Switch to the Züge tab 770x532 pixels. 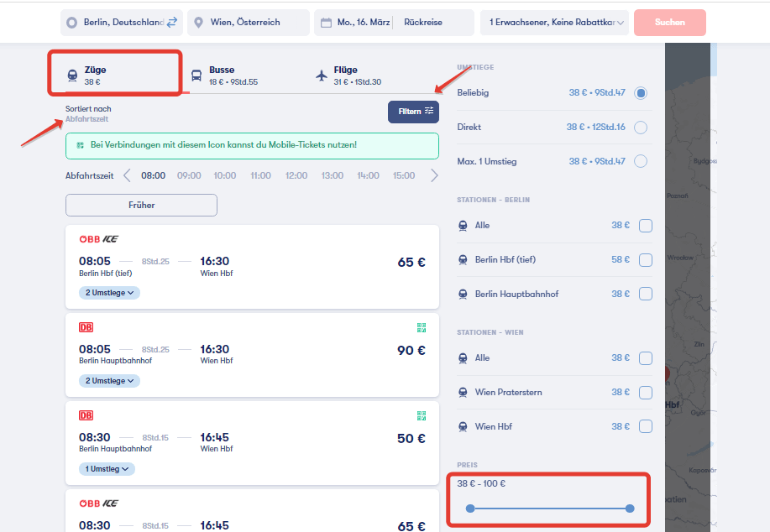(115, 76)
